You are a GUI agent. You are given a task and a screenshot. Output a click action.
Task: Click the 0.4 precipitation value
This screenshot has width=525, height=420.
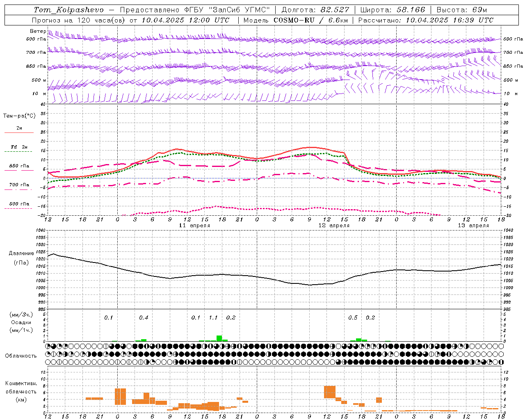click(x=144, y=317)
